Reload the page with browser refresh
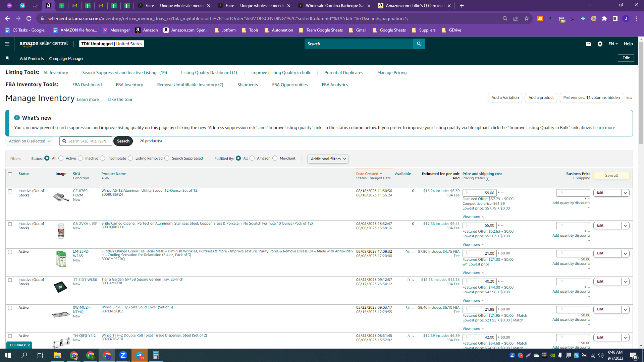This screenshot has width=644, height=362. [29, 18]
